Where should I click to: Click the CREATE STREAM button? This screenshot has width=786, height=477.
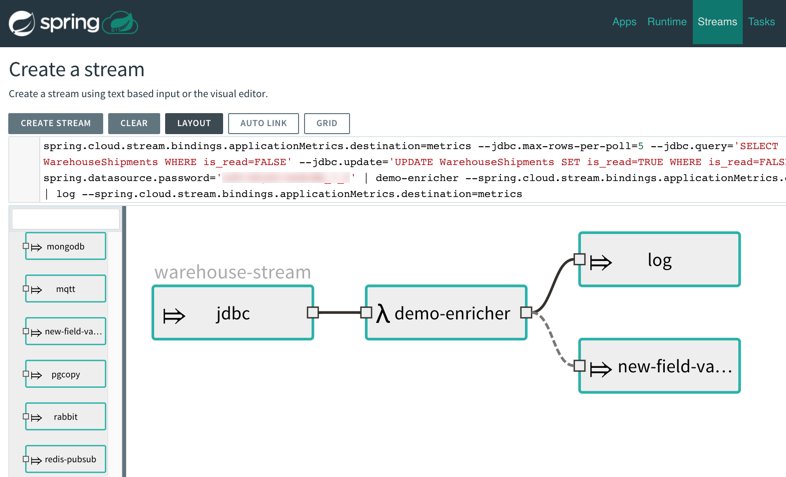56,123
